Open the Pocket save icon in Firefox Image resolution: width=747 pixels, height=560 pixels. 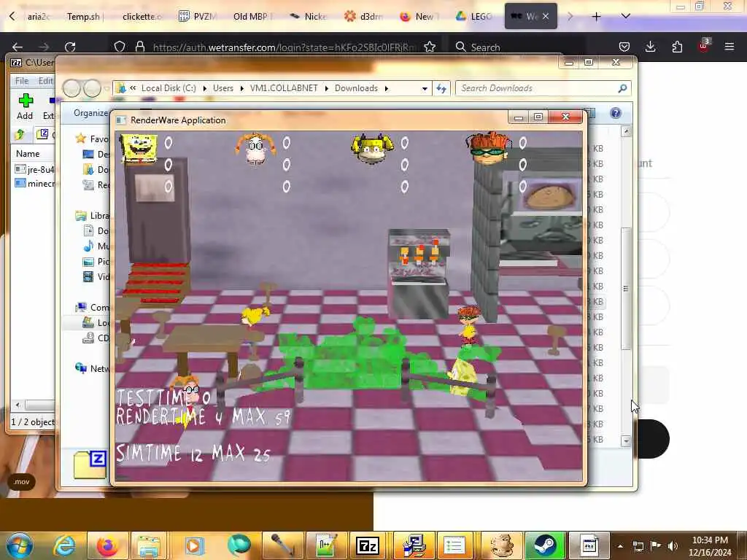pyautogui.click(x=624, y=47)
